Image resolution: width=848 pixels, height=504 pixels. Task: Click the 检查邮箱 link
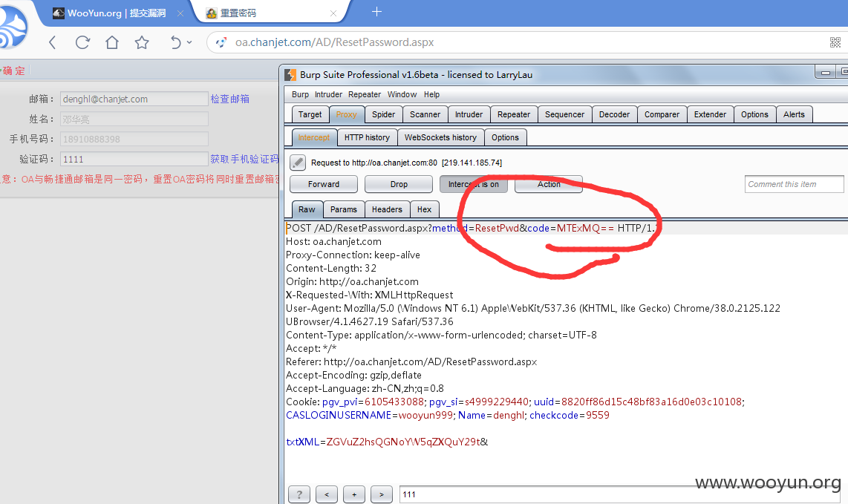point(230,99)
